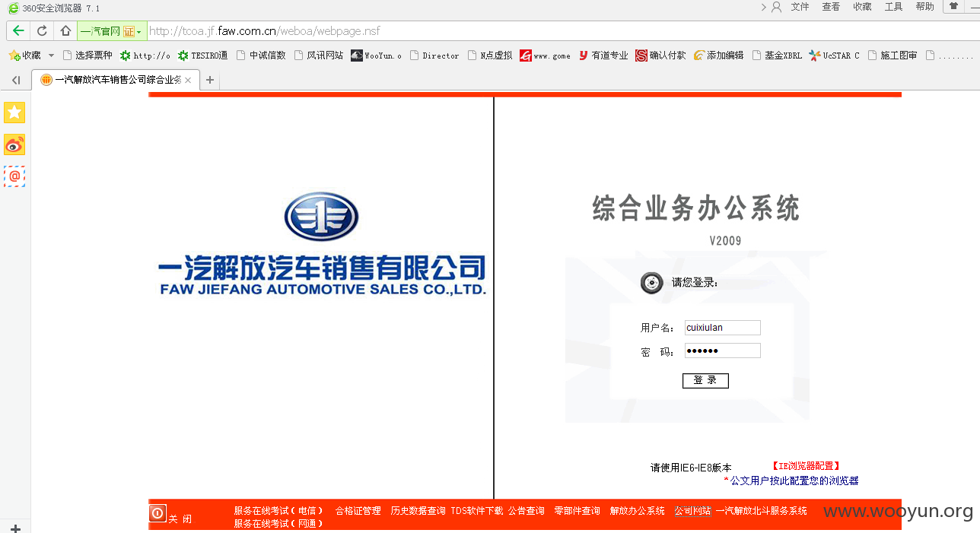Open the 选择票种 bookmark
The image size is (980, 533).
(87, 56)
